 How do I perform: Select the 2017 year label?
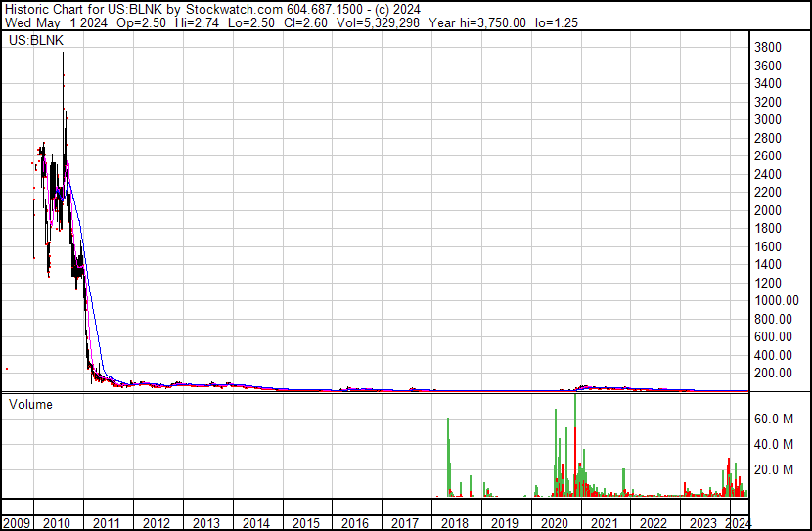tap(405, 523)
